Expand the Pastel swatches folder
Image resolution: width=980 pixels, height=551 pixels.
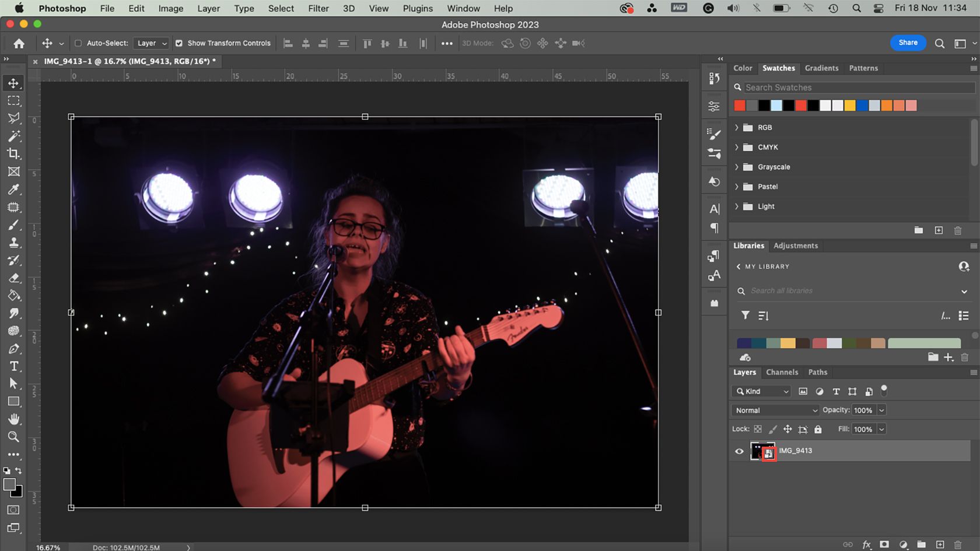point(737,187)
